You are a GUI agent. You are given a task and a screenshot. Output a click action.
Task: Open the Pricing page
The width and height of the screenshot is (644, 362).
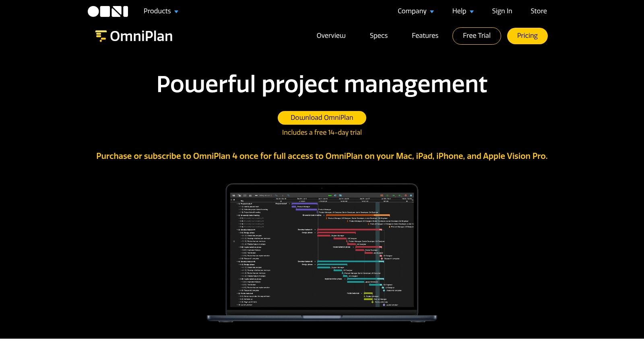[527, 36]
